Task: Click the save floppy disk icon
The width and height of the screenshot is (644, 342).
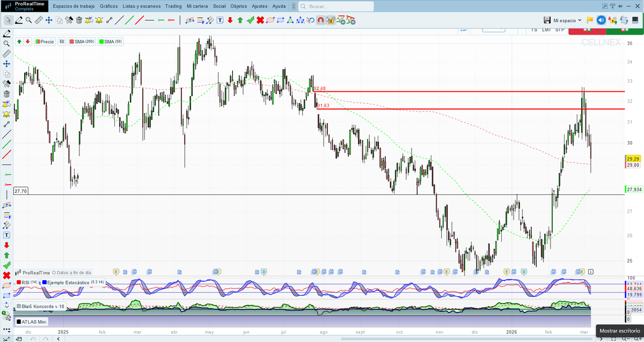Action: pos(547,20)
